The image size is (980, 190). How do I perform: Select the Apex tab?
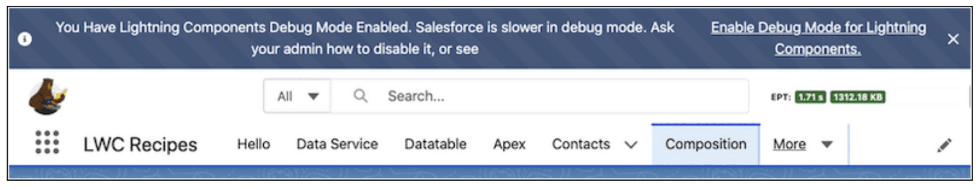pos(509,144)
